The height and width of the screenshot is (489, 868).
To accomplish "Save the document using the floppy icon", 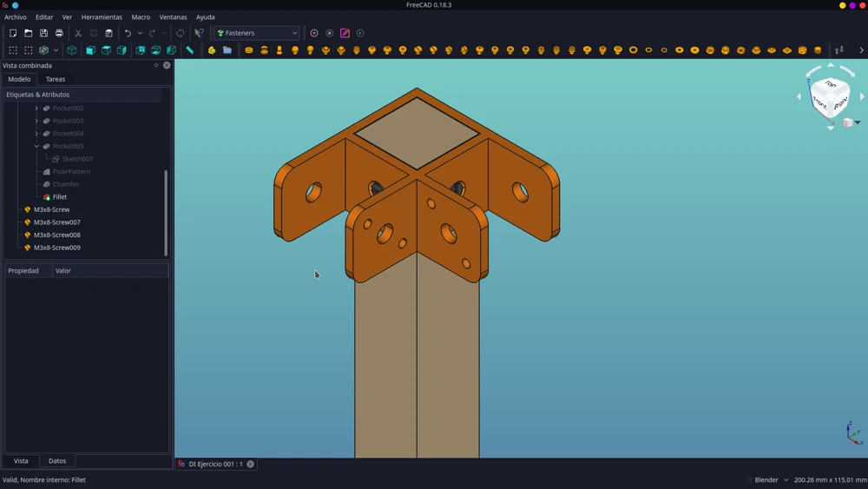I will coord(43,33).
